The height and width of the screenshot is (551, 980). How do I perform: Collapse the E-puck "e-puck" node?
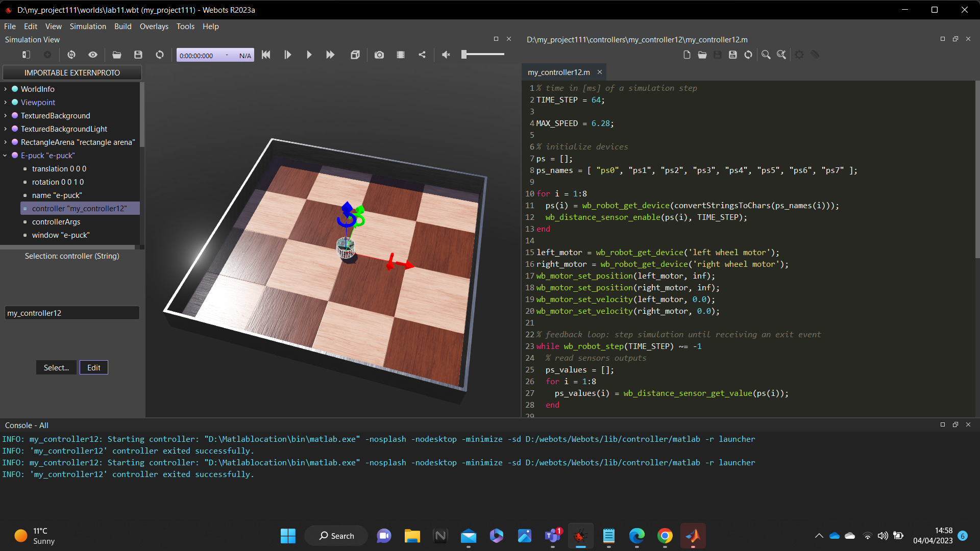coord(6,156)
